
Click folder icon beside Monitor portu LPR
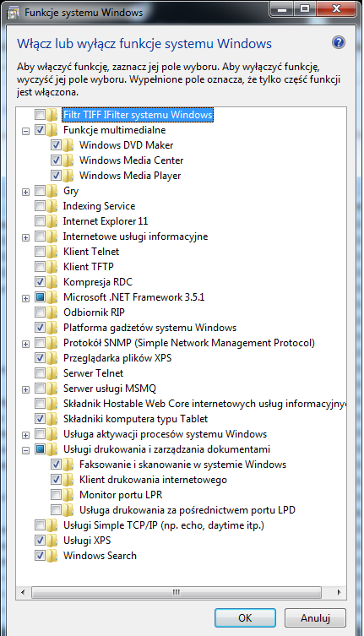coord(68,495)
